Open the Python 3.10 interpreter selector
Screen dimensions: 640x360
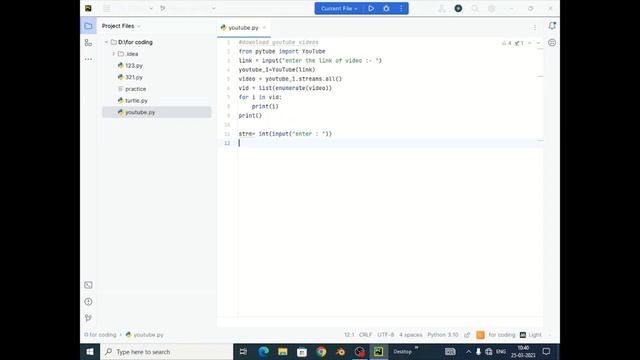click(443, 335)
